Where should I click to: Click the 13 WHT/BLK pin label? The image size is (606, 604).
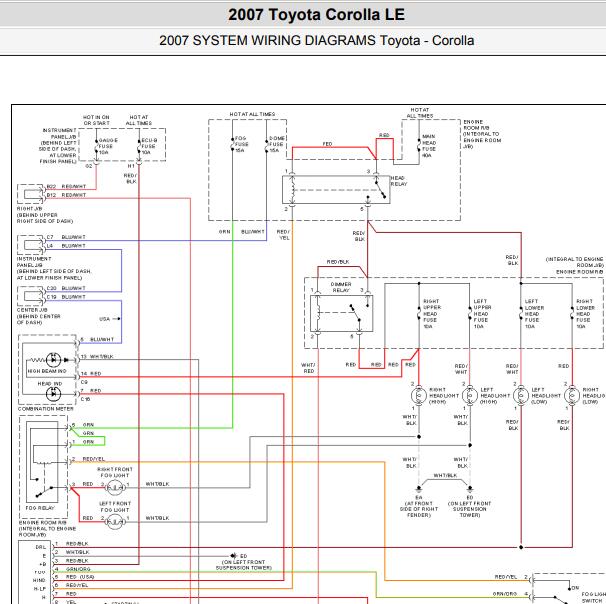(x=97, y=356)
